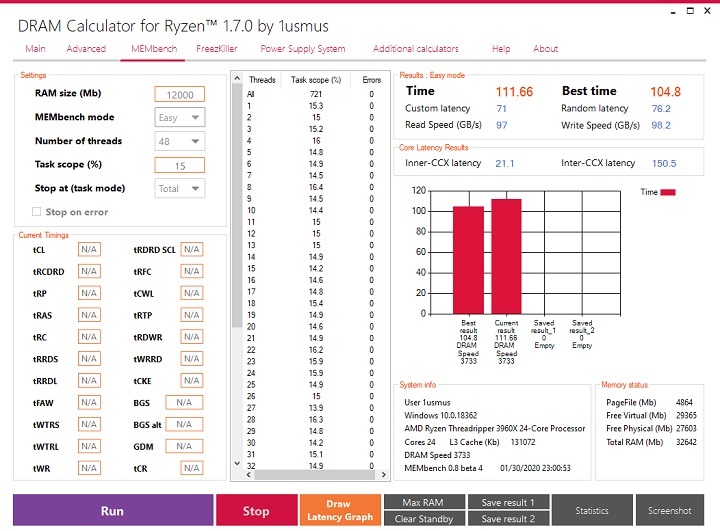
Task: Click the Stop button
Action: [257, 510]
